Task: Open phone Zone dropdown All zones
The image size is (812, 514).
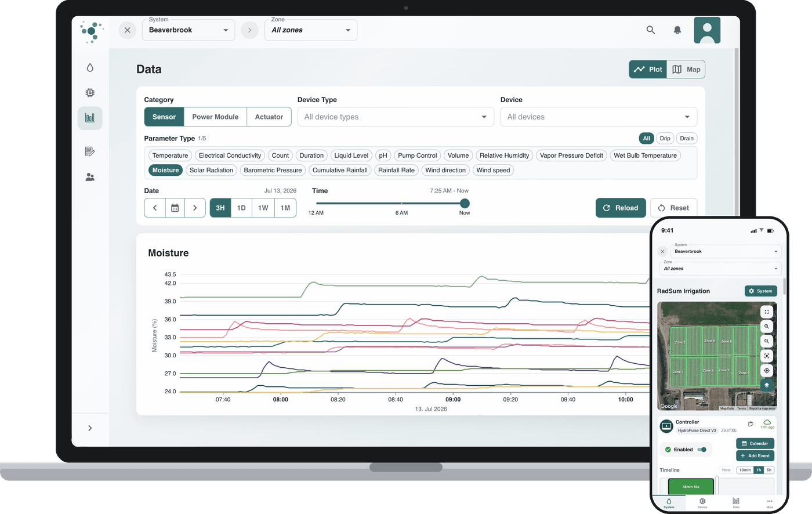Action: (x=721, y=269)
